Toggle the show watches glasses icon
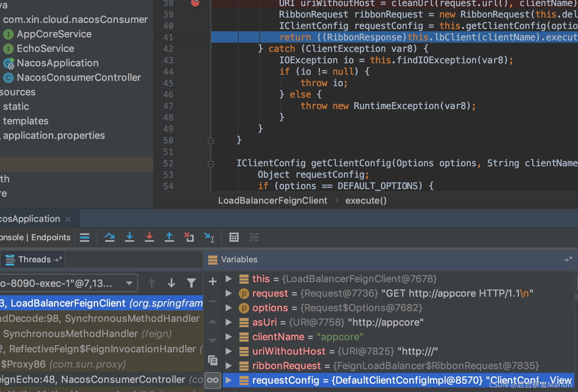The width and height of the screenshot is (578, 392). 213,380
